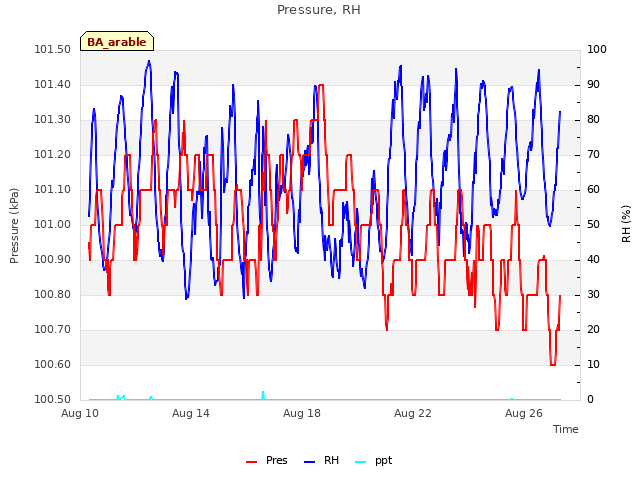Click the 90 RH tick label
The image size is (640, 480).
(593, 84)
